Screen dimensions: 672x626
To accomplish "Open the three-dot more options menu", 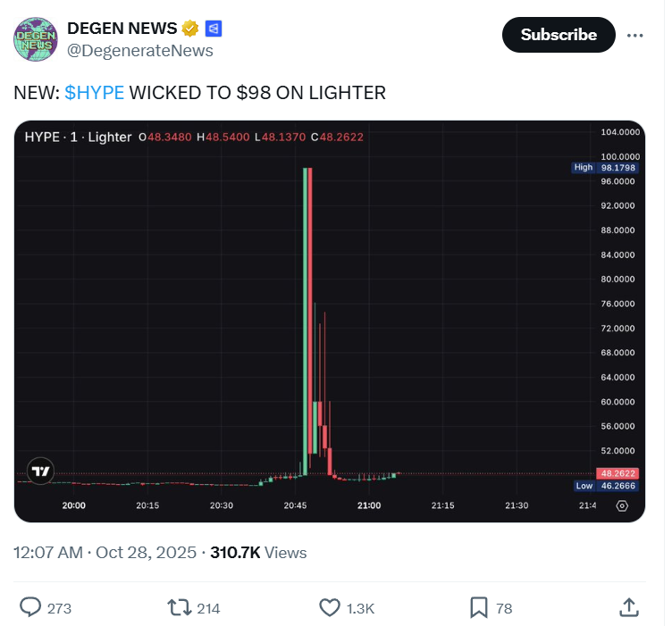I will coord(635,35).
